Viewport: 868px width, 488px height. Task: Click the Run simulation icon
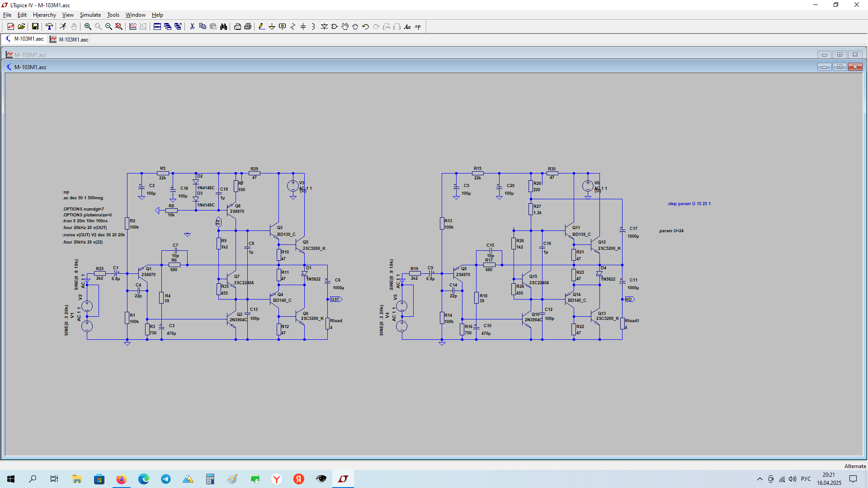(x=63, y=27)
